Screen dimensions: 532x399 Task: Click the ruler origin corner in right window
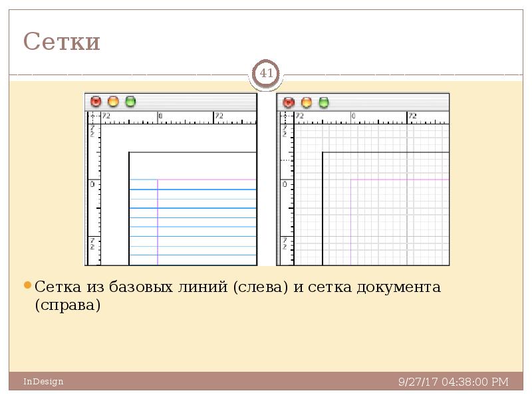[285, 117]
